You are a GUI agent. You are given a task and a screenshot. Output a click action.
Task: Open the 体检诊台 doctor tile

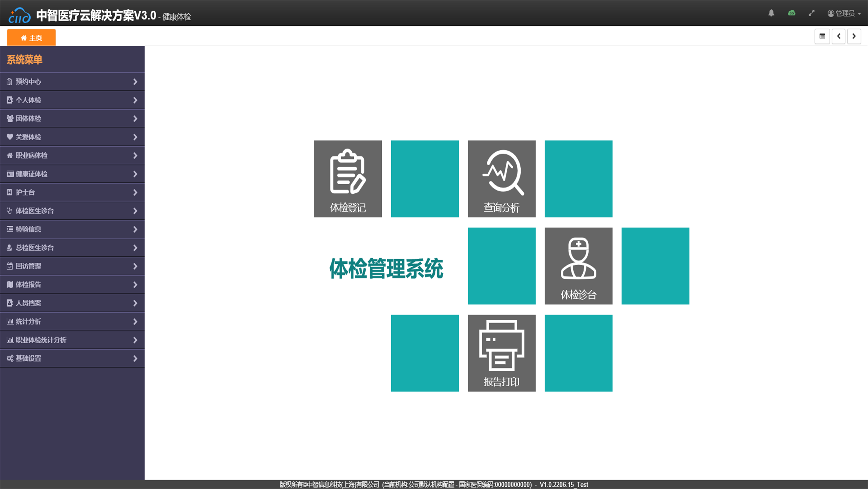(x=578, y=266)
